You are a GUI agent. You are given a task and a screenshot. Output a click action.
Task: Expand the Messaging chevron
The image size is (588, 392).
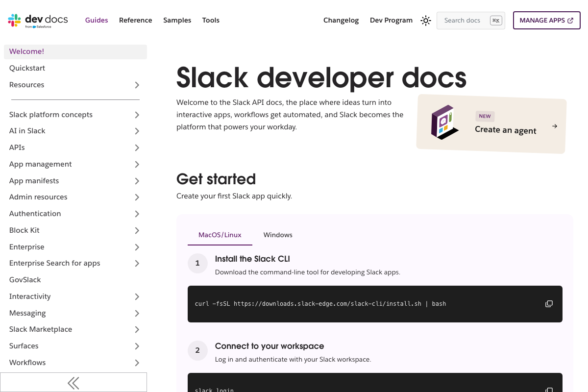coord(137,313)
